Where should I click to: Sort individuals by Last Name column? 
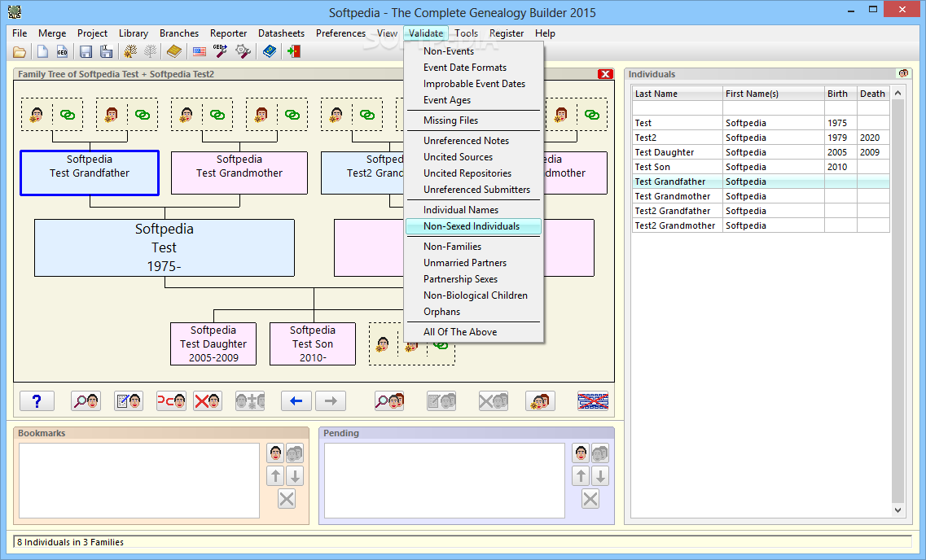coord(678,94)
